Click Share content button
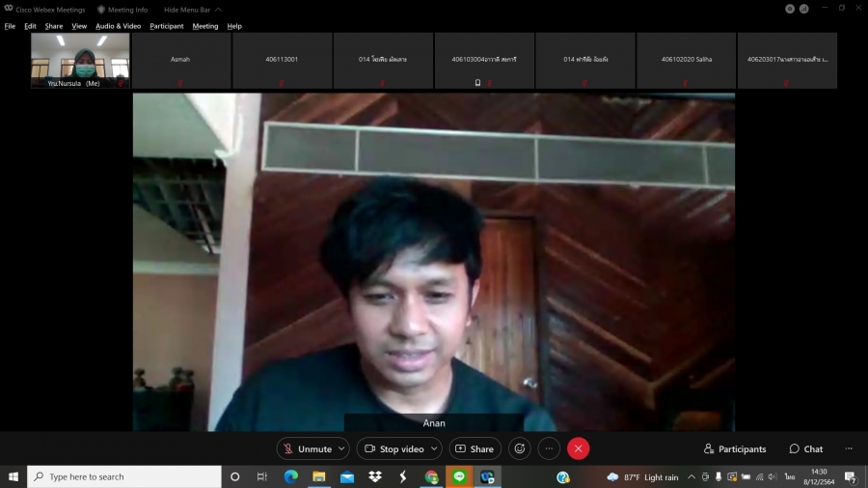This screenshot has height=488, width=868. tap(475, 448)
